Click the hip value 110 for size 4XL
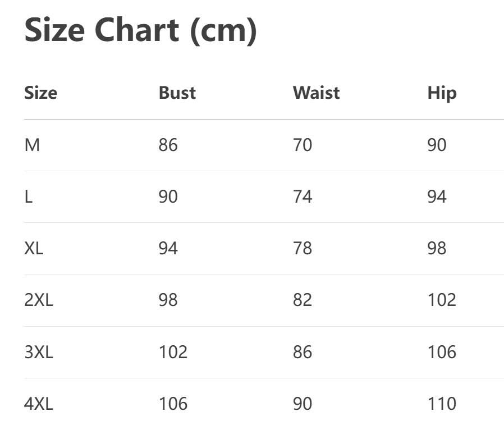The image size is (504, 430). (x=442, y=404)
